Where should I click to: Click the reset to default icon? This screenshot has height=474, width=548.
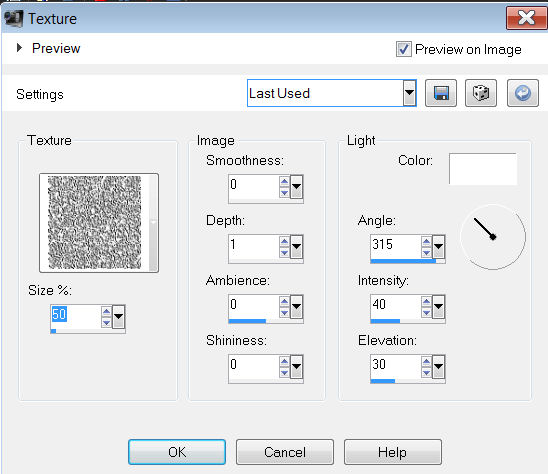point(523,93)
